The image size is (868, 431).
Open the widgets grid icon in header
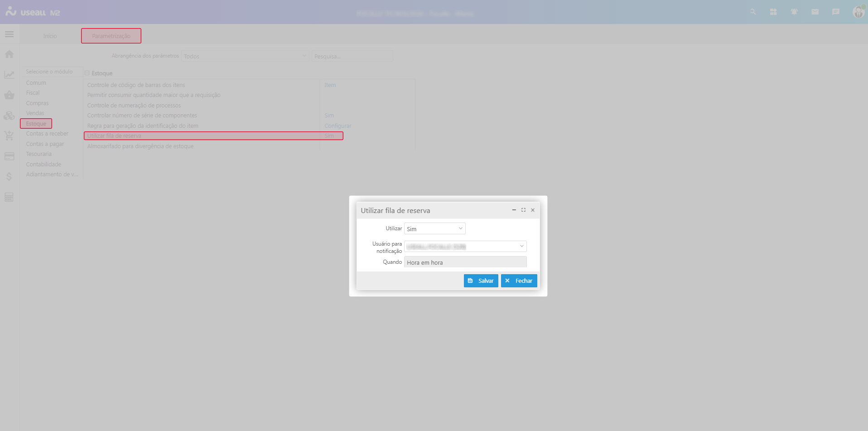click(x=773, y=12)
